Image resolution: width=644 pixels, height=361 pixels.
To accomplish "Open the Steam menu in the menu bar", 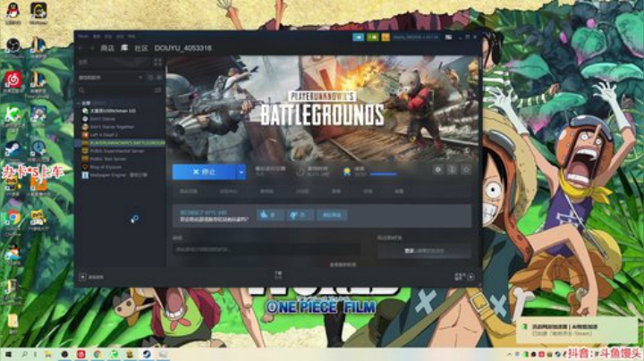I will pos(83,36).
